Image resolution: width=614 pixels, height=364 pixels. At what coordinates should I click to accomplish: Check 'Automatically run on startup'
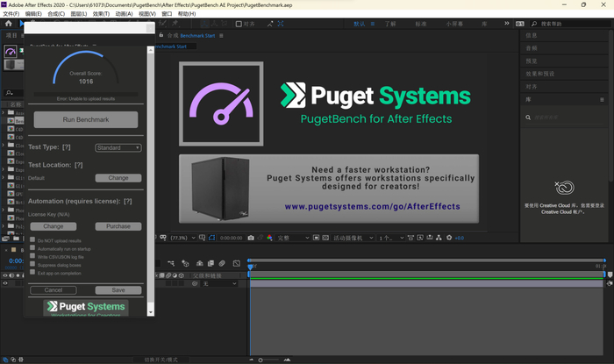pyautogui.click(x=33, y=247)
